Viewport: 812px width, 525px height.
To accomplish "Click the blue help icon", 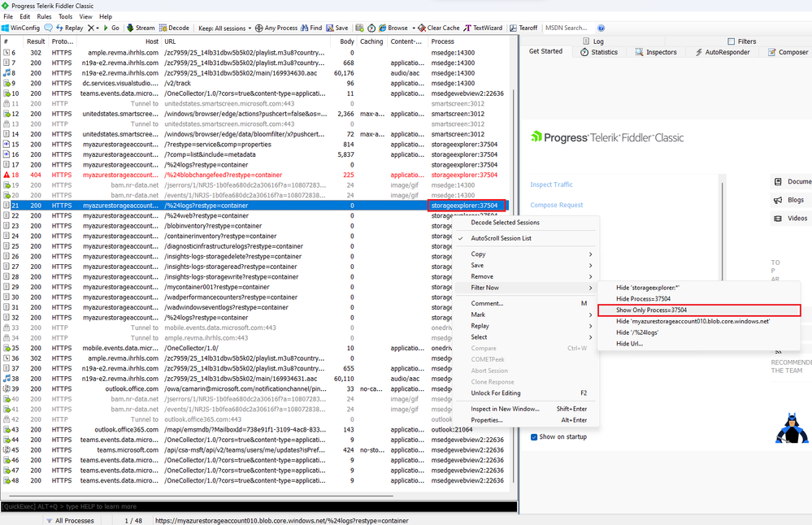I will point(601,28).
